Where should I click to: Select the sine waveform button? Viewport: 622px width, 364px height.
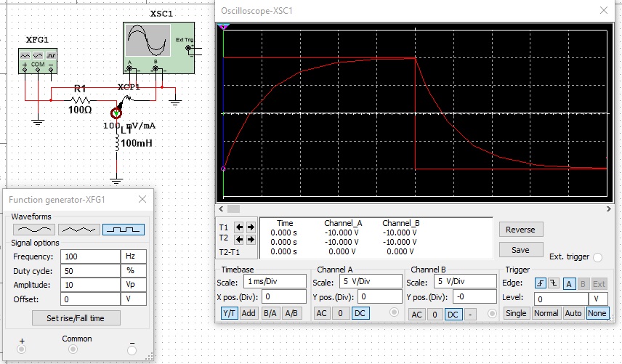click(x=33, y=229)
